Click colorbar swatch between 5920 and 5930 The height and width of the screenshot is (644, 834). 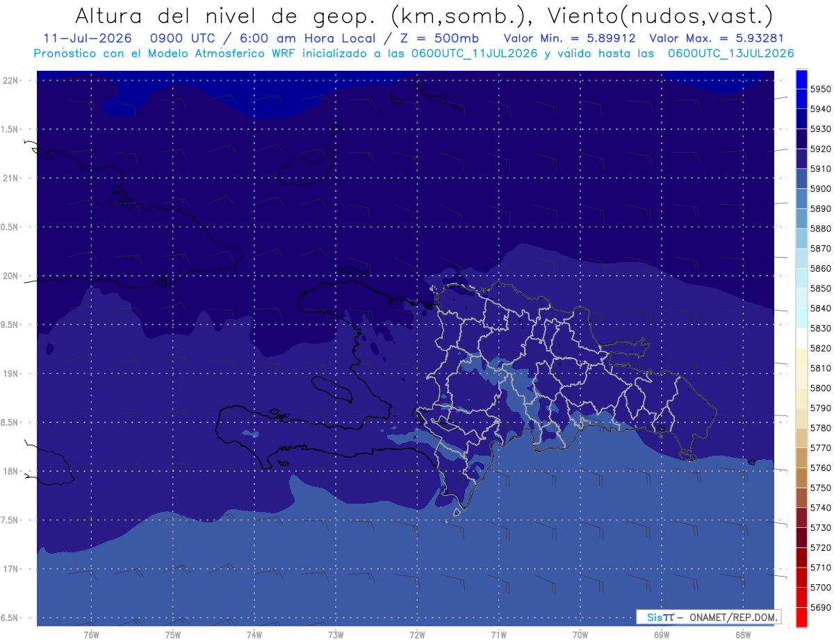click(x=801, y=139)
